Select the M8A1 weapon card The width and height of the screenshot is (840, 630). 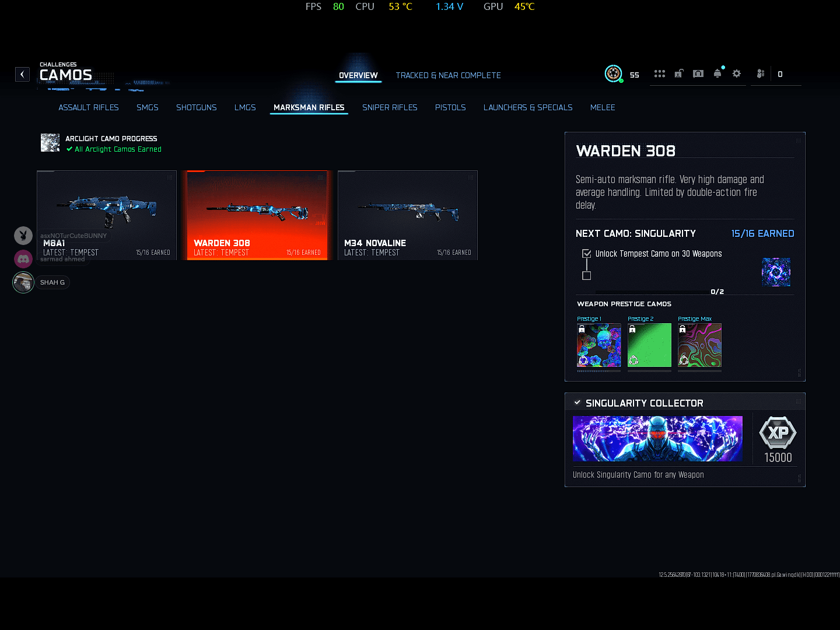click(x=107, y=215)
